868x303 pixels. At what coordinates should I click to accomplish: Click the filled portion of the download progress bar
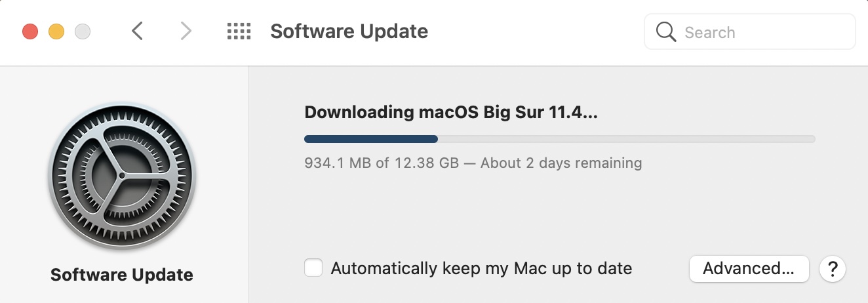coord(370,139)
